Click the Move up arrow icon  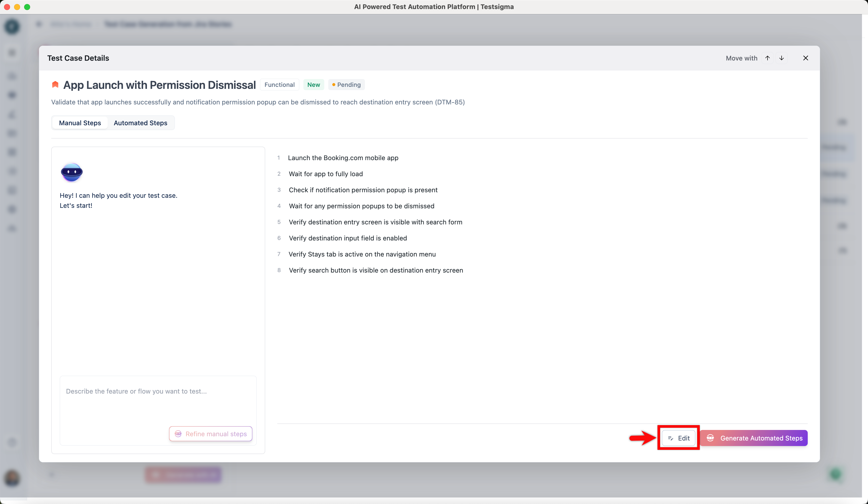coord(767,58)
